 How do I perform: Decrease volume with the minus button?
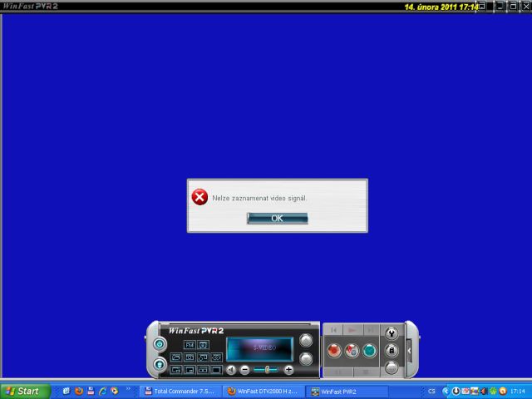pos(244,370)
